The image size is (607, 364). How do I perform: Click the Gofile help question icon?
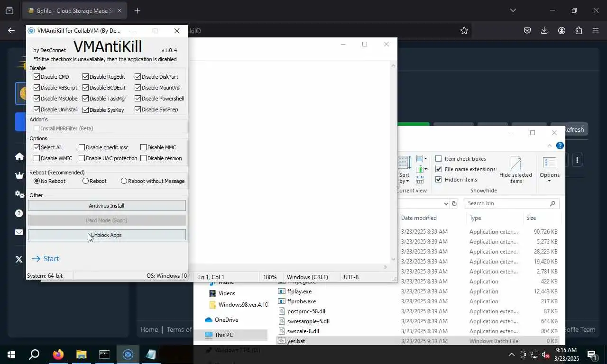[19, 213]
